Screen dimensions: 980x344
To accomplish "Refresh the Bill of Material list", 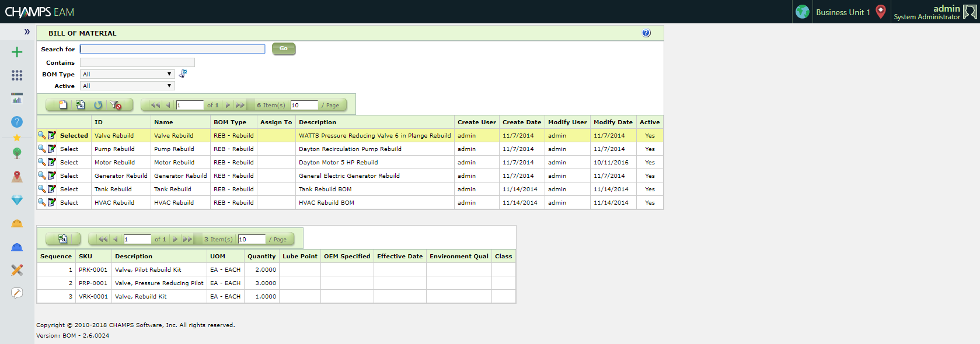I will point(98,105).
